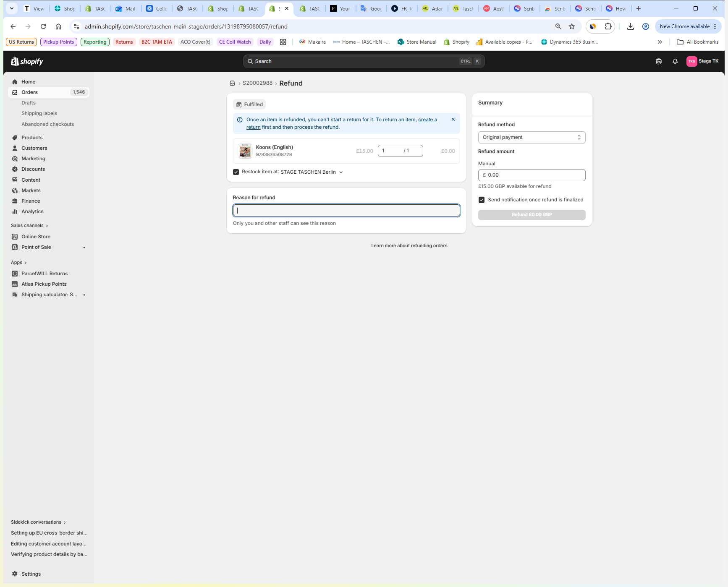Open Marketing from the sidebar
728x587 pixels.
tap(33, 159)
